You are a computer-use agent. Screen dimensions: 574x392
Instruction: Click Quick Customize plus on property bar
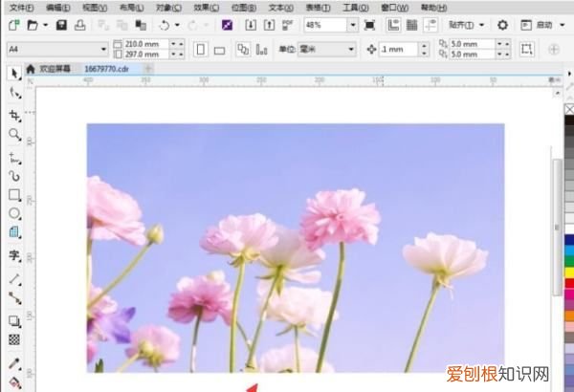click(x=554, y=49)
